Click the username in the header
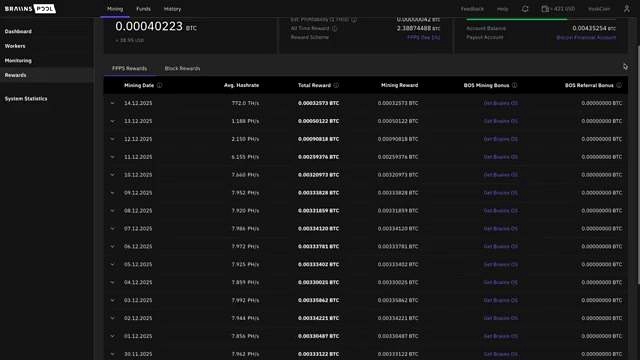Viewport: 640px width, 360px height. coord(599,9)
